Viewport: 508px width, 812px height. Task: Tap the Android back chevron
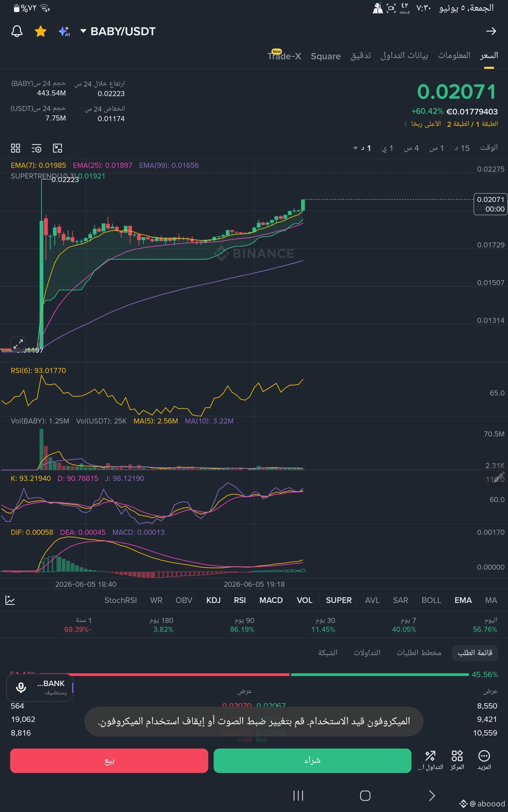pyautogui.click(x=432, y=796)
